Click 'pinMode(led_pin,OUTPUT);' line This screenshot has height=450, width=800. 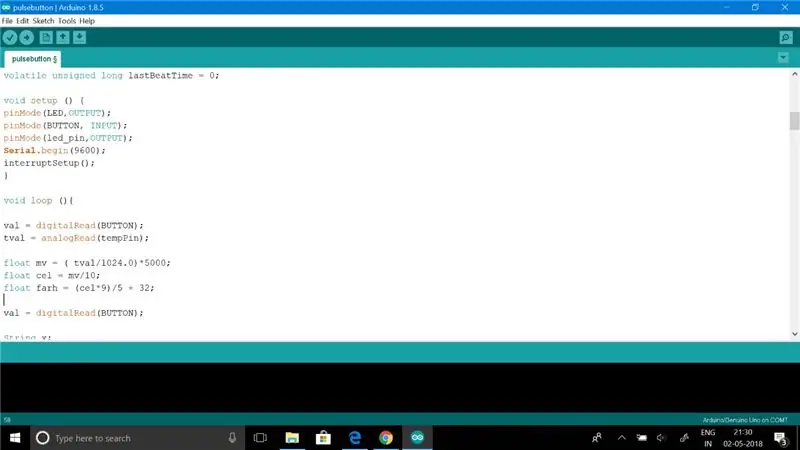pos(68,138)
